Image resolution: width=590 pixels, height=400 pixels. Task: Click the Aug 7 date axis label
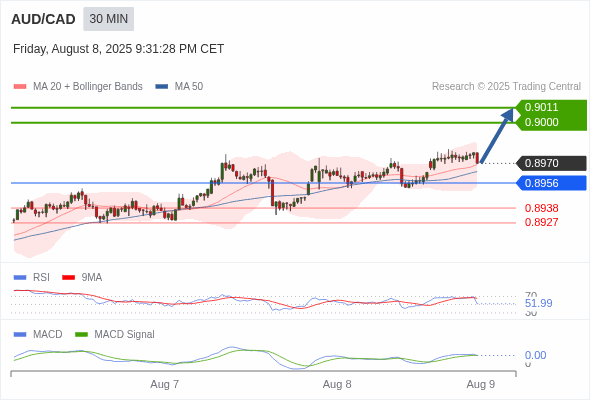tap(164, 384)
